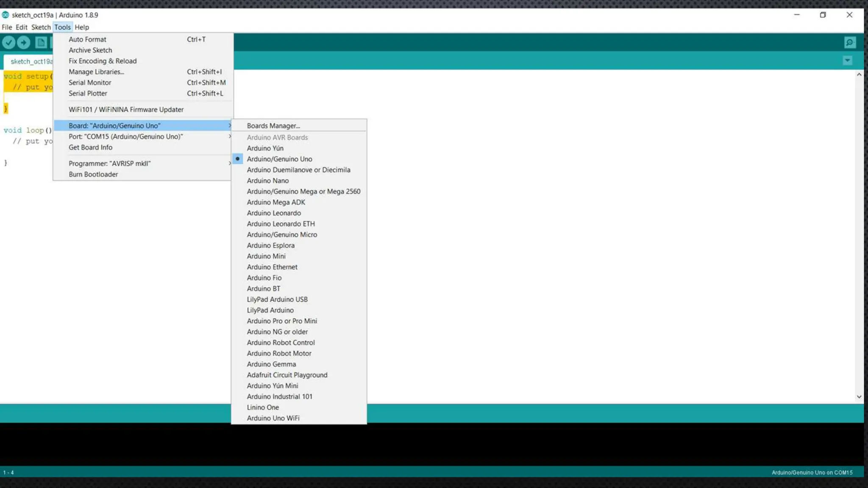
Task: Click the Arduino logo in title bar
Action: [x=6, y=15]
